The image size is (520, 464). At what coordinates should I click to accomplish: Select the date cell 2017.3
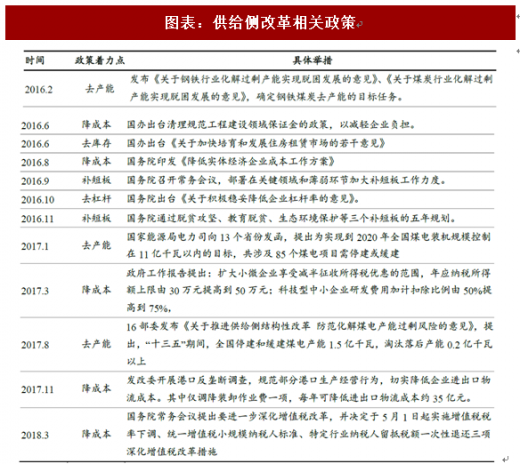tap(35, 291)
